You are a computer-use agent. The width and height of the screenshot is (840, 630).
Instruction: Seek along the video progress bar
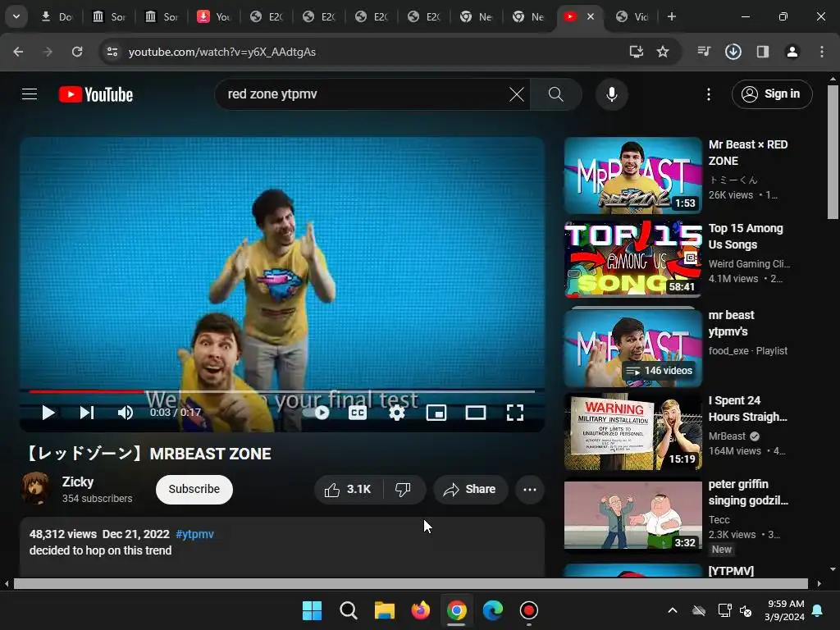[282, 391]
